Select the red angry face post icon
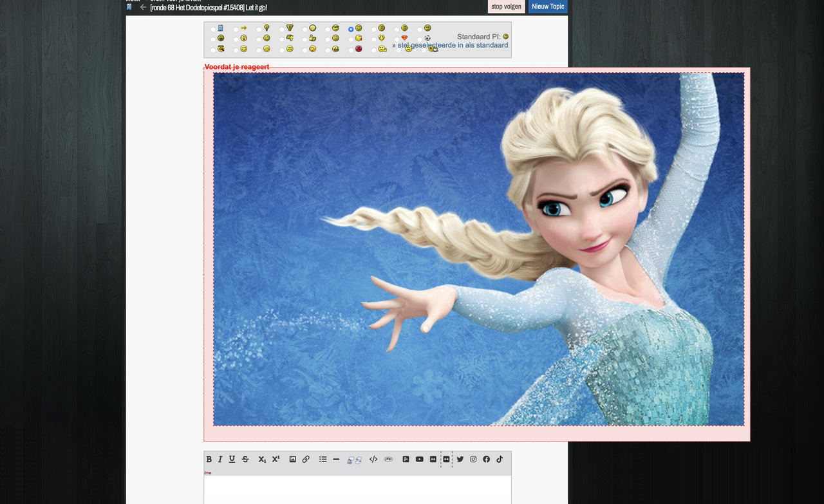The height and width of the screenshot is (504, 824). tap(359, 49)
